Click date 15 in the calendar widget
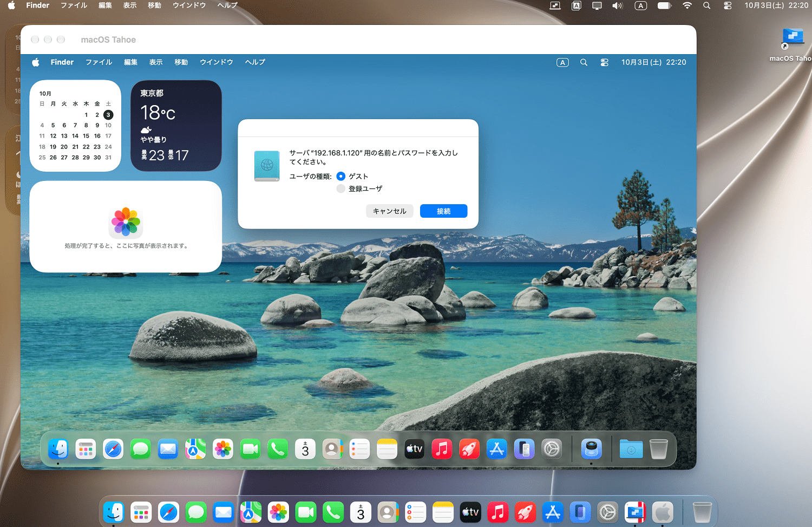 point(86,136)
